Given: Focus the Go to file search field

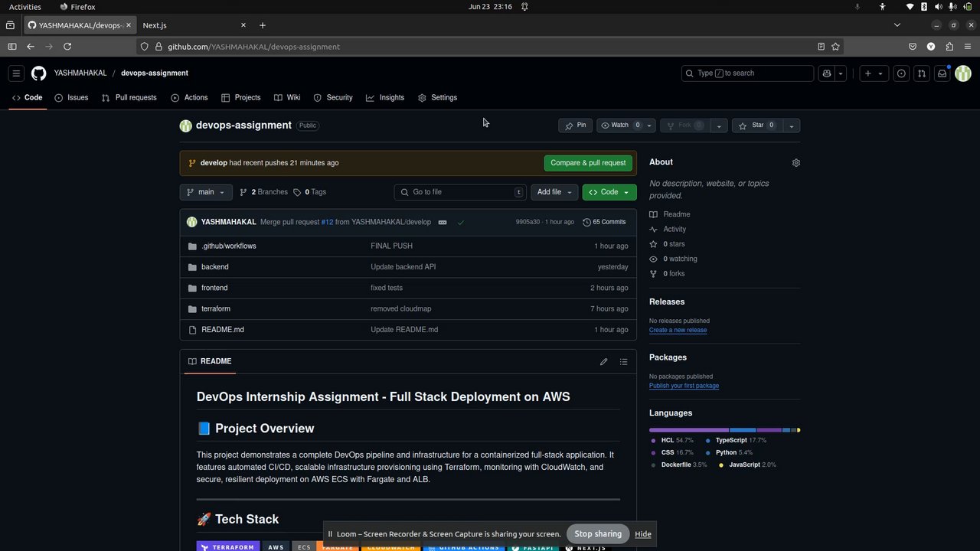Looking at the screenshot, I should [x=459, y=192].
